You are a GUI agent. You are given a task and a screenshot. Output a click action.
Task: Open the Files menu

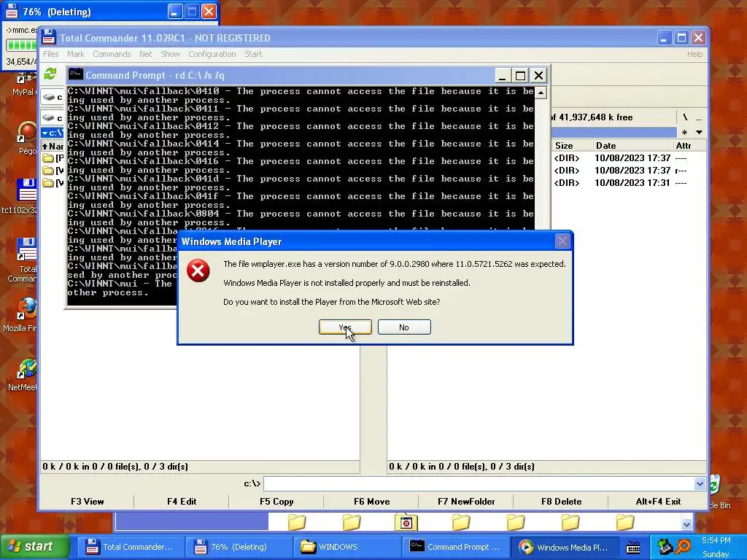click(50, 54)
